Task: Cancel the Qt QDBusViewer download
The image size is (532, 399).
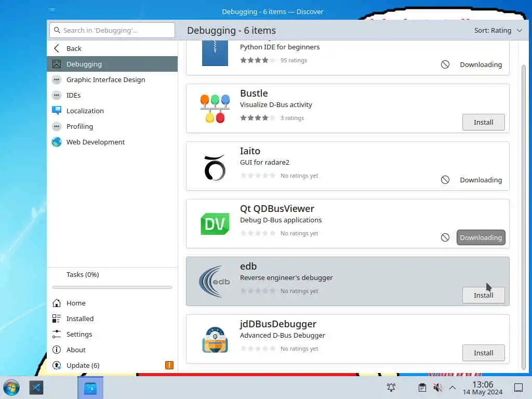Action: [x=445, y=237]
